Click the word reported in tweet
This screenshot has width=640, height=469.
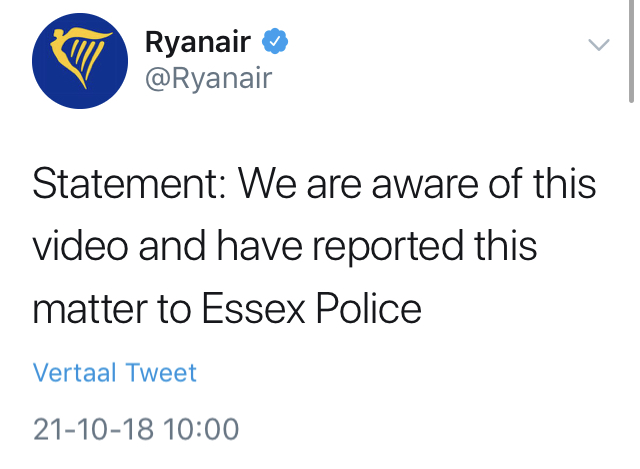[x=388, y=247]
